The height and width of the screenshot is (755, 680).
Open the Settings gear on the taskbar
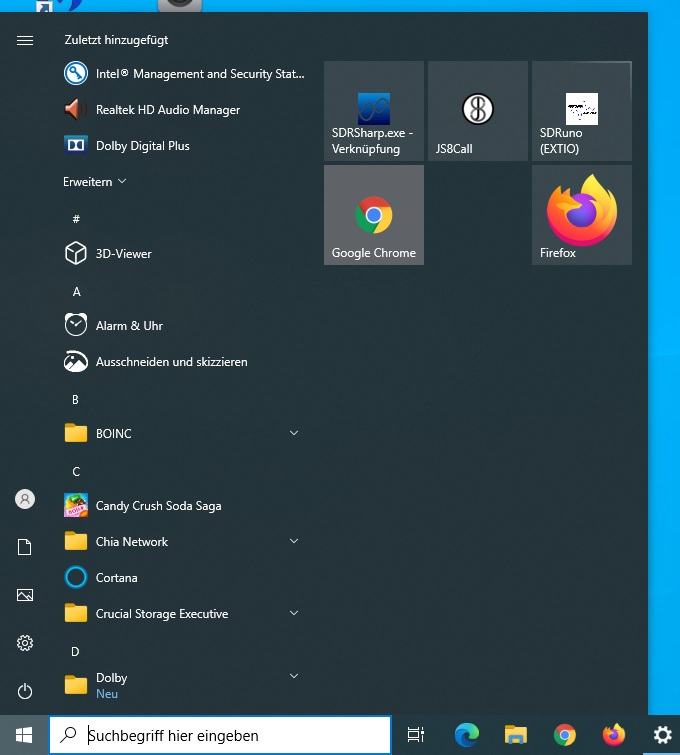(663, 735)
